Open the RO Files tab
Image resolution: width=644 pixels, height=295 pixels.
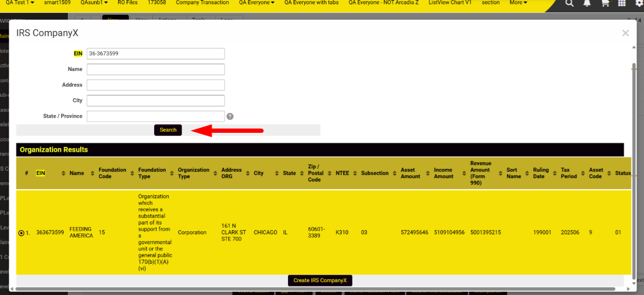click(x=127, y=2)
